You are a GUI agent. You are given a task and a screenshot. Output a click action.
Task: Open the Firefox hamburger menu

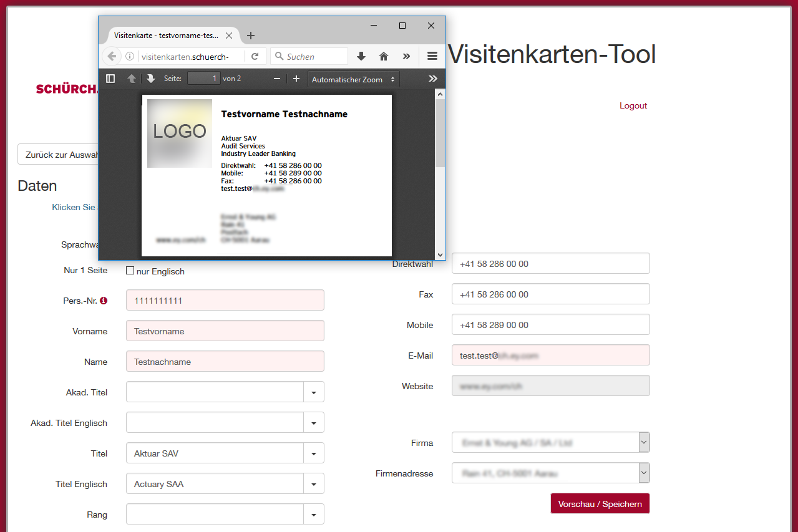432,56
